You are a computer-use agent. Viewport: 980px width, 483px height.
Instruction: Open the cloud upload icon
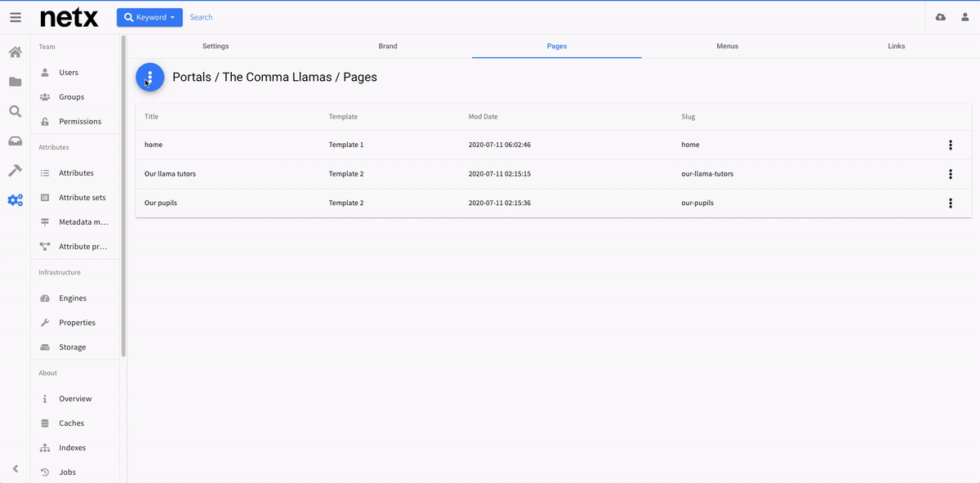coord(941,17)
